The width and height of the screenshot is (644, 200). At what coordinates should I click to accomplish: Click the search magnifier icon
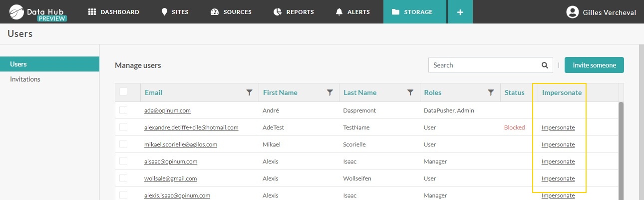(545, 65)
